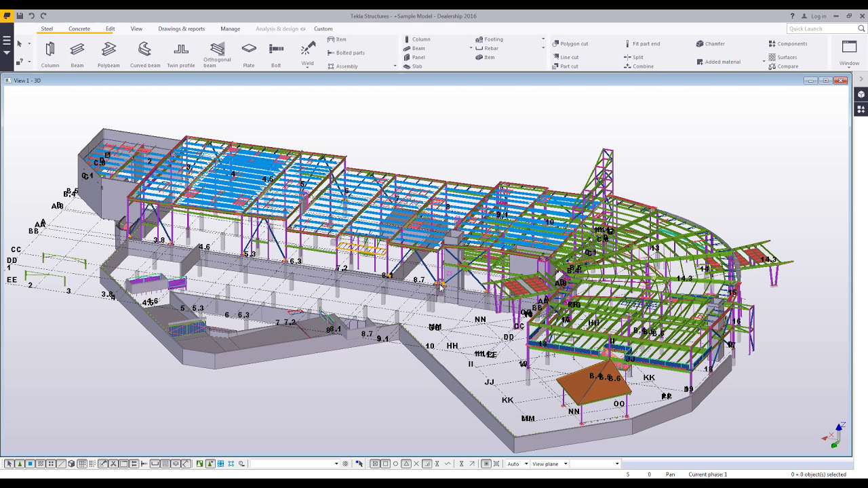Open the Rebar dropdown arrow in Concrete group
Image resolution: width=868 pixels, height=488 pixels.
[542, 48]
